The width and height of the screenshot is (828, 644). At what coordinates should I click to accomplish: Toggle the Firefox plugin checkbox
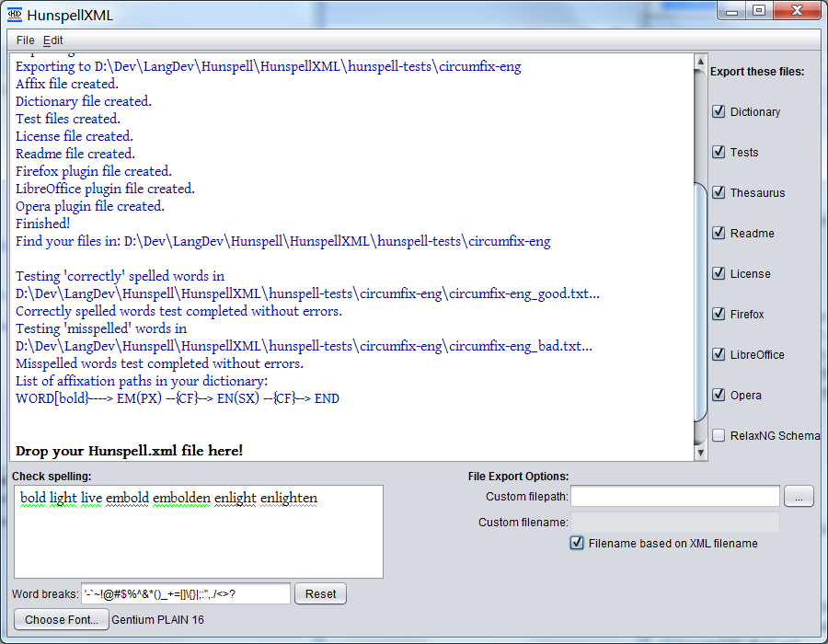point(719,314)
